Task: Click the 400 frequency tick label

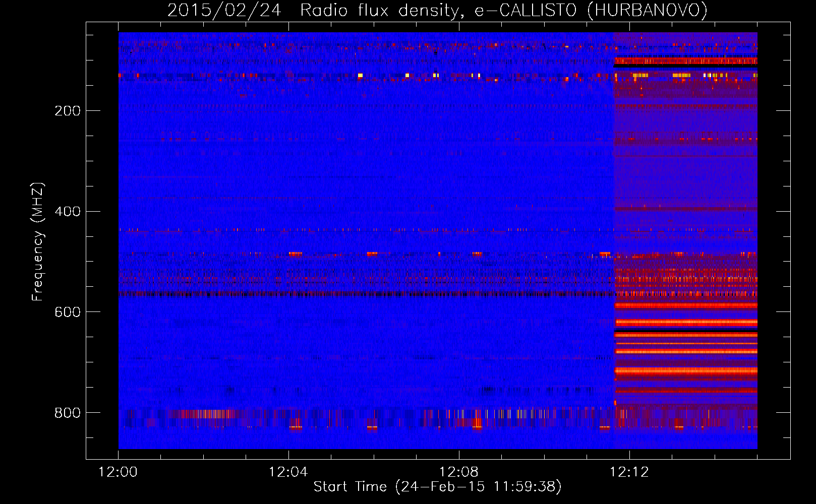Action: [68, 212]
